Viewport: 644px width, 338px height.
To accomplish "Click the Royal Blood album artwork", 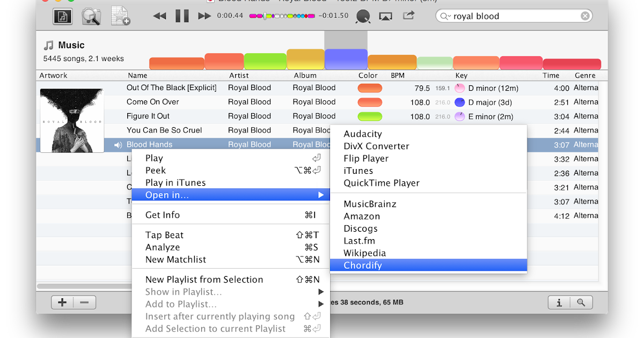I will coord(71,121).
